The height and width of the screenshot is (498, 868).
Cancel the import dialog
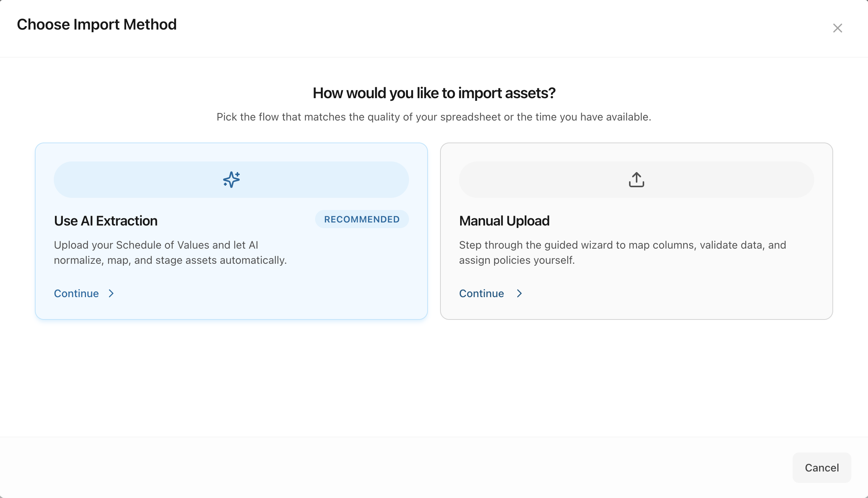point(821,467)
